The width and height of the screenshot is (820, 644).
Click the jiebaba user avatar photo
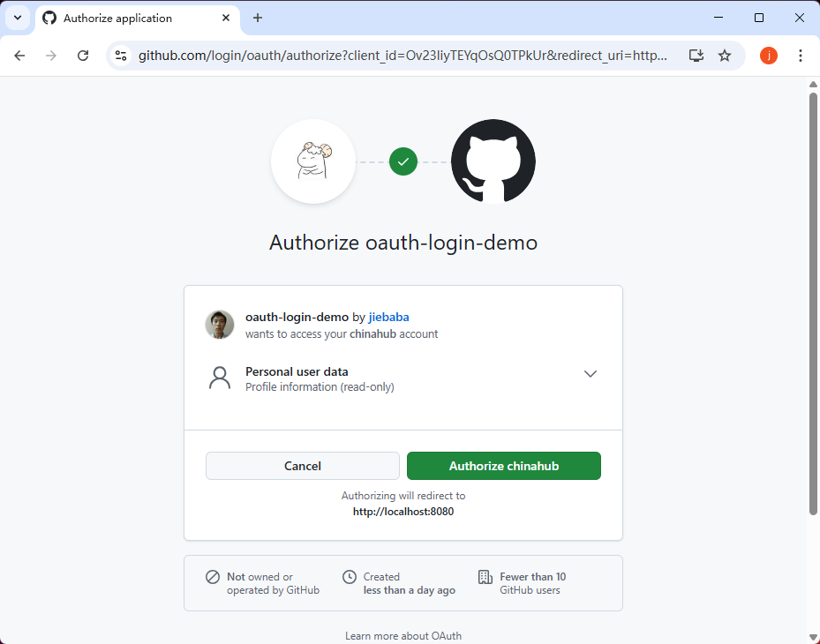click(x=220, y=325)
